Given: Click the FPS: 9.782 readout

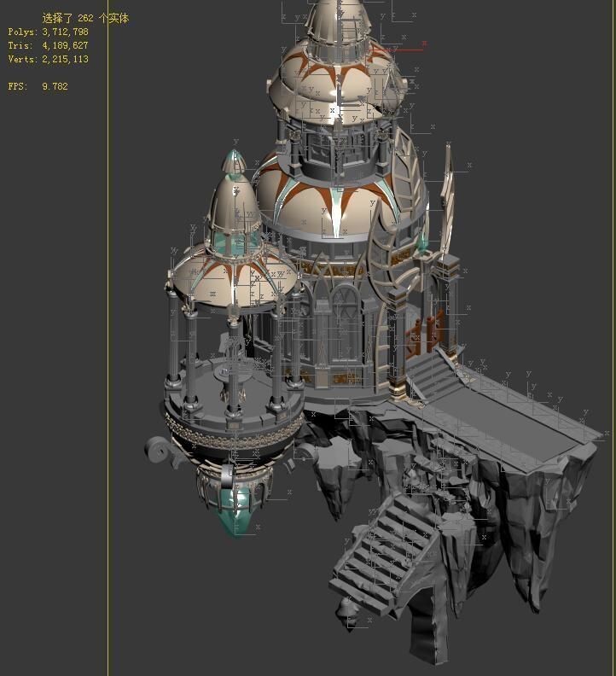Looking at the screenshot, I should (38, 86).
